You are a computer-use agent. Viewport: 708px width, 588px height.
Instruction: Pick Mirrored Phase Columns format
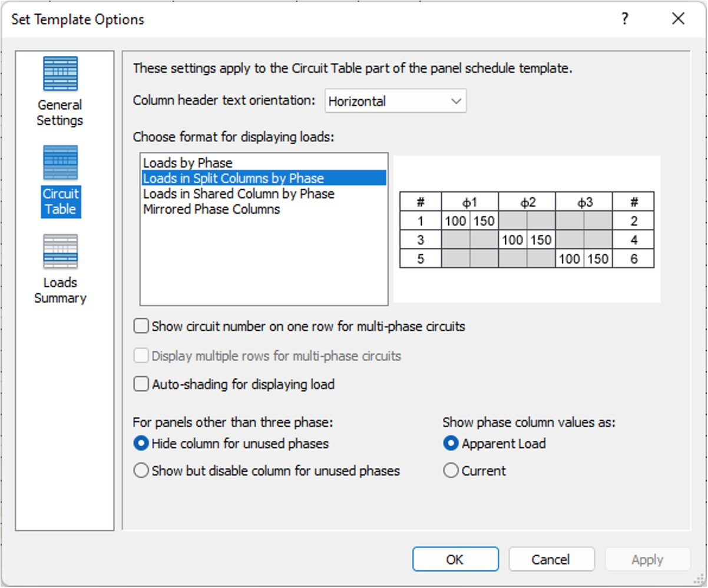click(211, 209)
